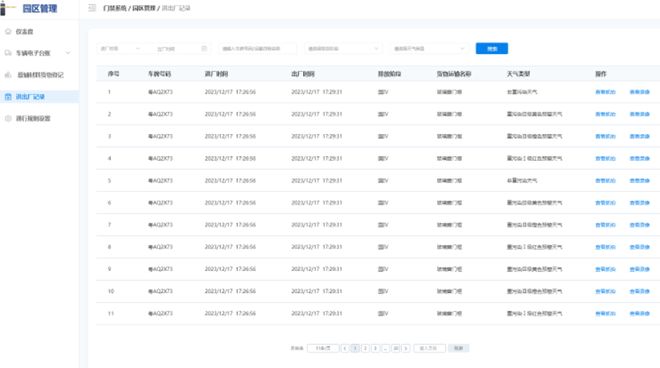Image resolution: width=660 pixels, height=368 pixels.
Task: Click first action link in row 4
Action: click(x=605, y=158)
